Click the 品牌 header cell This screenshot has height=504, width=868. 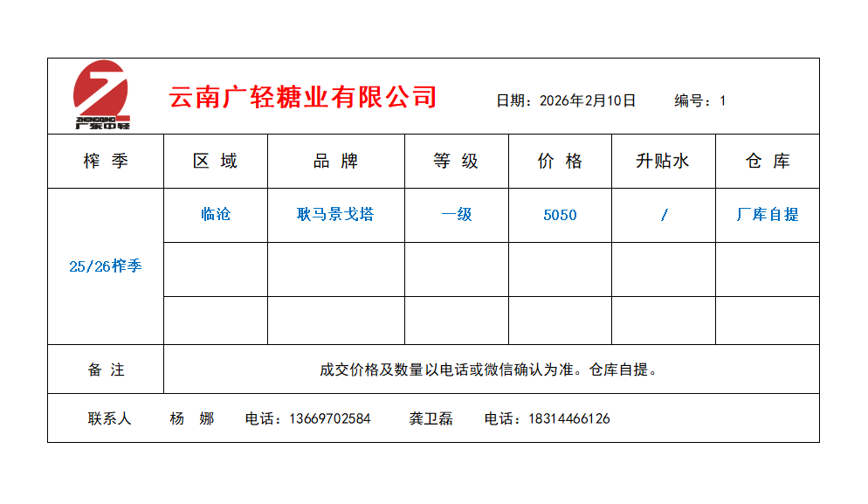(x=335, y=161)
